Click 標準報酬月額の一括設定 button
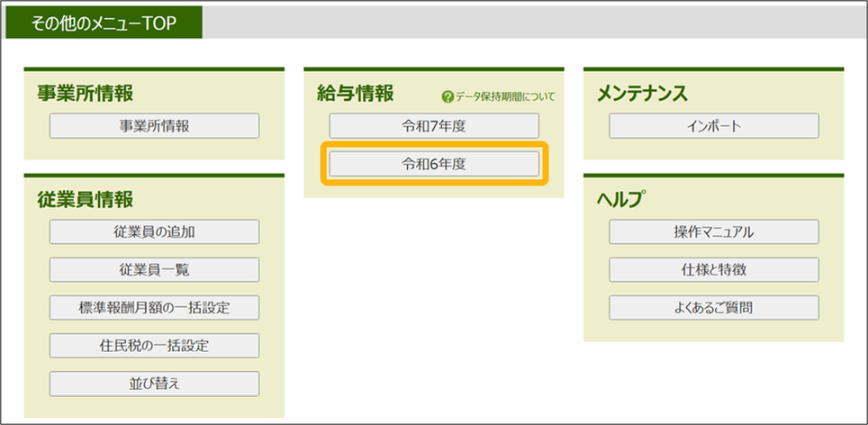This screenshot has height=425, width=868. coord(154,307)
